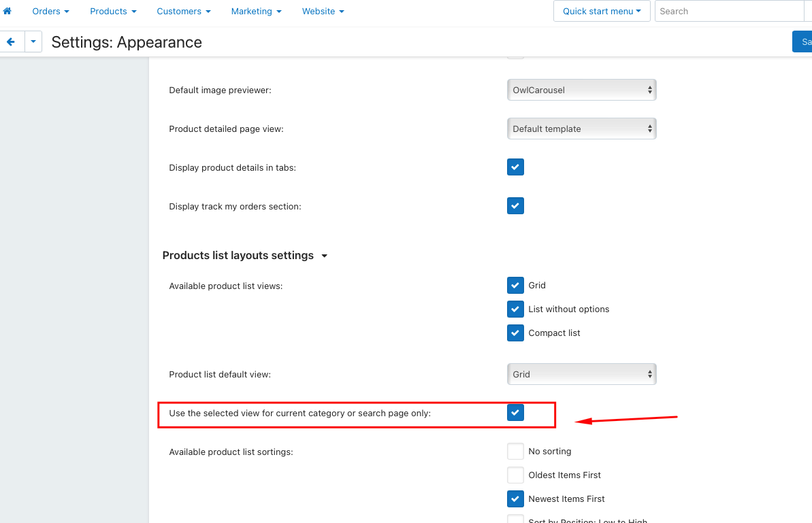
Task: Expand the Customers menu
Action: click(x=183, y=11)
